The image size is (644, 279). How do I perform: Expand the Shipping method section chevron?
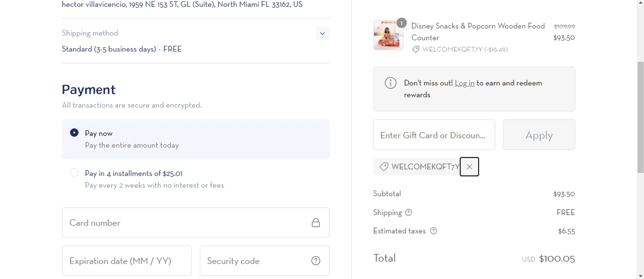click(x=322, y=33)
